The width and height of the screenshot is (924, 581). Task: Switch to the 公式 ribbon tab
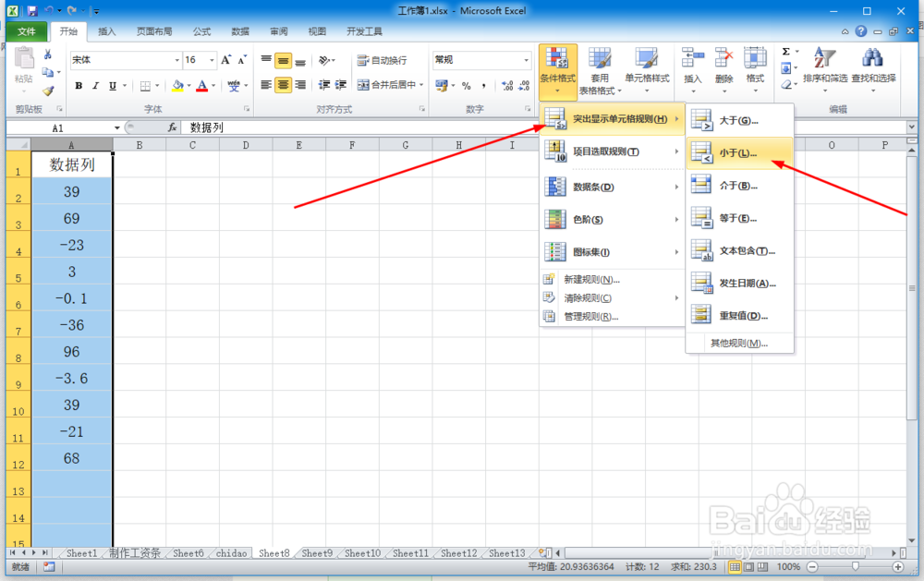[x=201, y=31]
